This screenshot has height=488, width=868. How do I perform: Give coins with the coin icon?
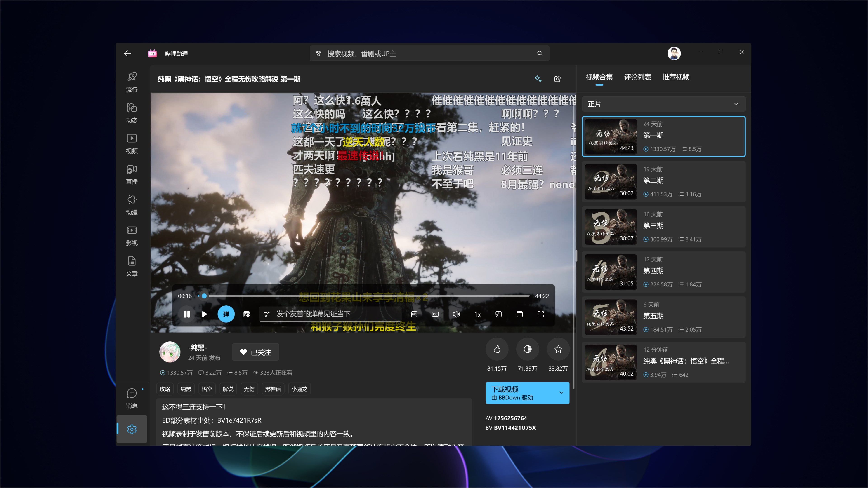pyautogui.click(x=527, y=349)
